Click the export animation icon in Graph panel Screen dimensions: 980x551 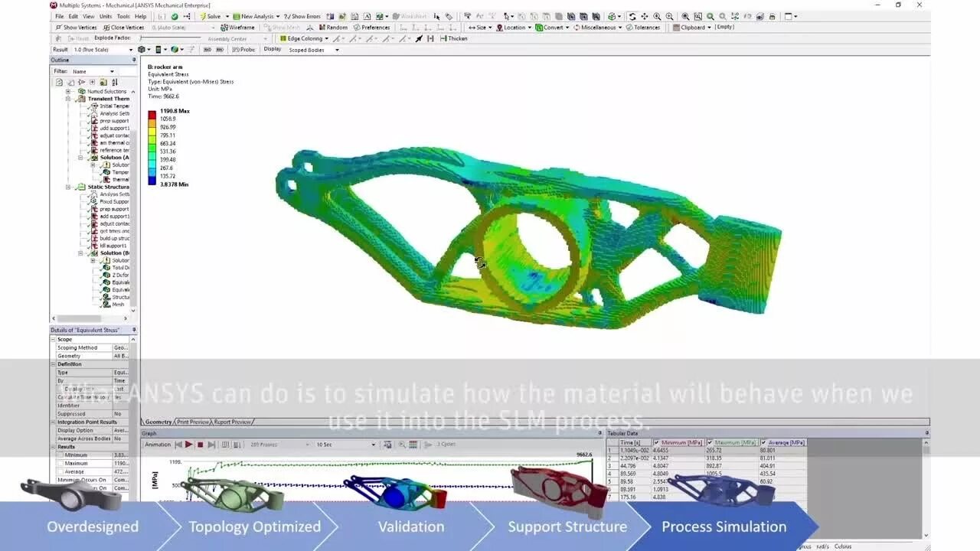point(389,445)
